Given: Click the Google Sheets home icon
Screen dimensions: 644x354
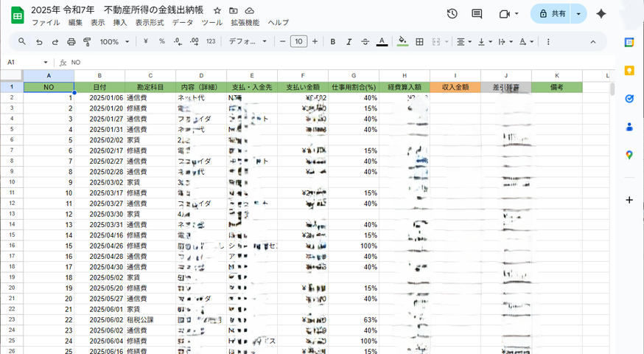Looking at the screenshot, I should click(x=17, y=16).
